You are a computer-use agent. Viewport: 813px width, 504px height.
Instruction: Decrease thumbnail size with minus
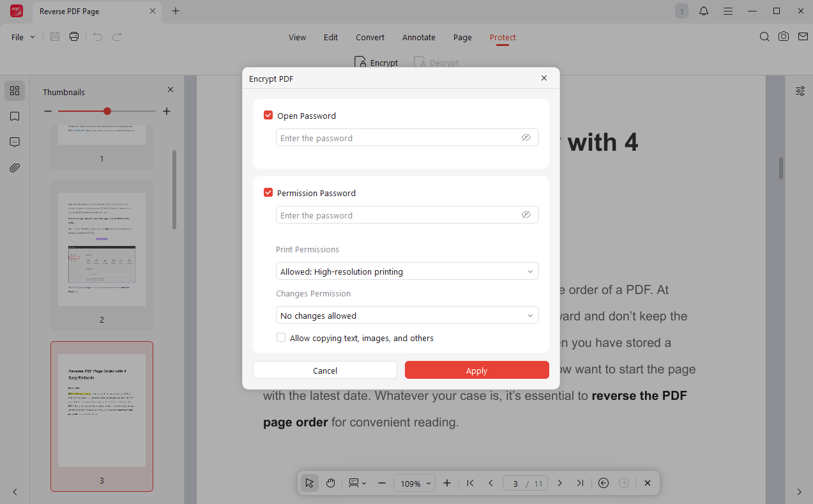48,111
